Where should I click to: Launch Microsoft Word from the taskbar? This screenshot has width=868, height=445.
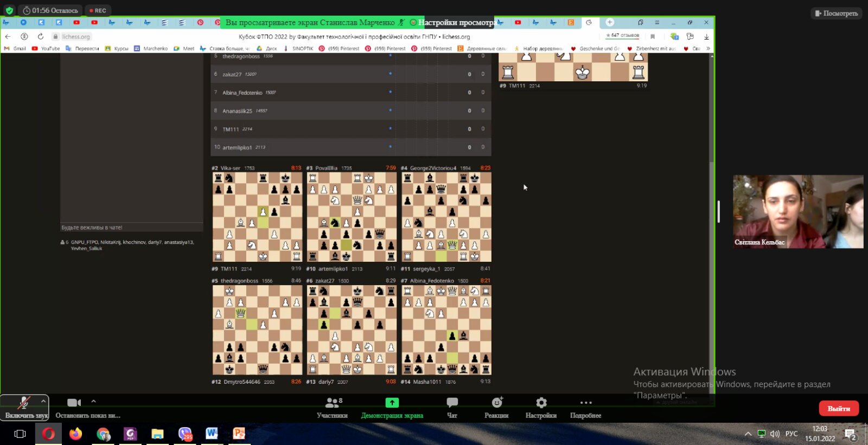point(212,434)
